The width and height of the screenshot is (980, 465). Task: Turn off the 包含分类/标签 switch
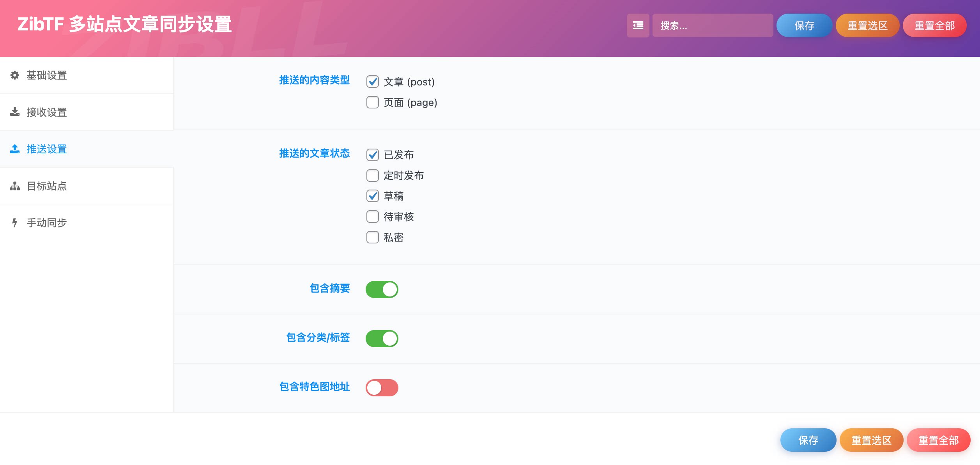[382, 338]
